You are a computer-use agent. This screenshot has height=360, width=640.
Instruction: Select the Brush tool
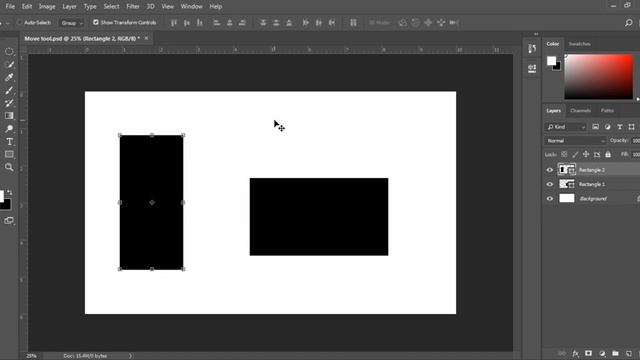9,90
